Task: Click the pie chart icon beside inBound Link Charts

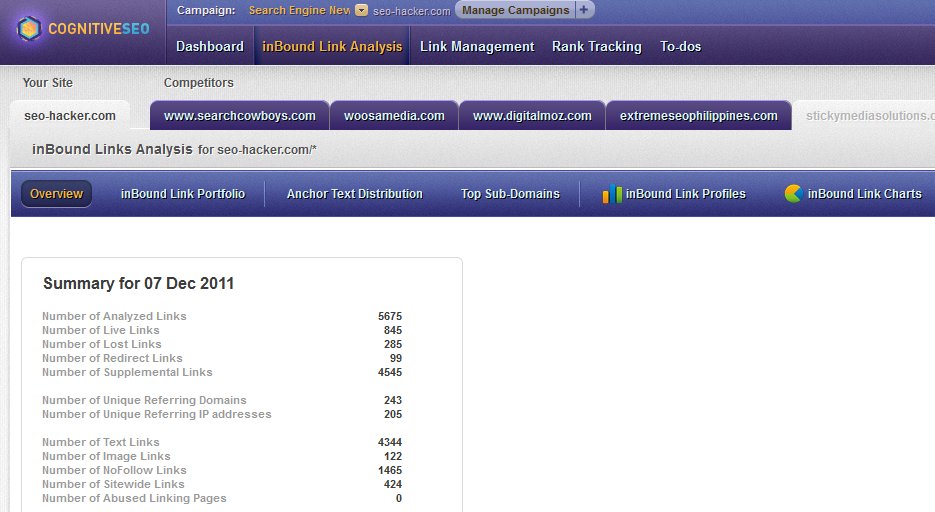Action: pos(793,193)
